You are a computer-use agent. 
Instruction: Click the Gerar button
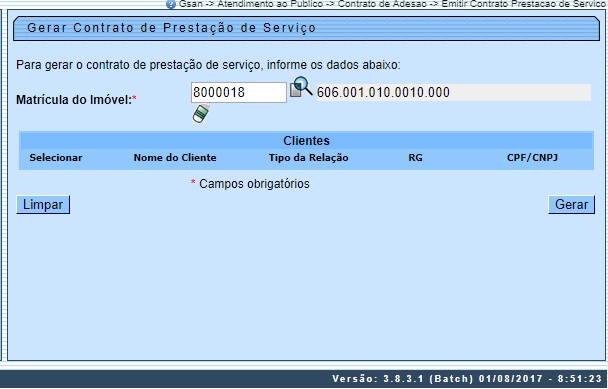pyautogui.click(x=572, y=204)
